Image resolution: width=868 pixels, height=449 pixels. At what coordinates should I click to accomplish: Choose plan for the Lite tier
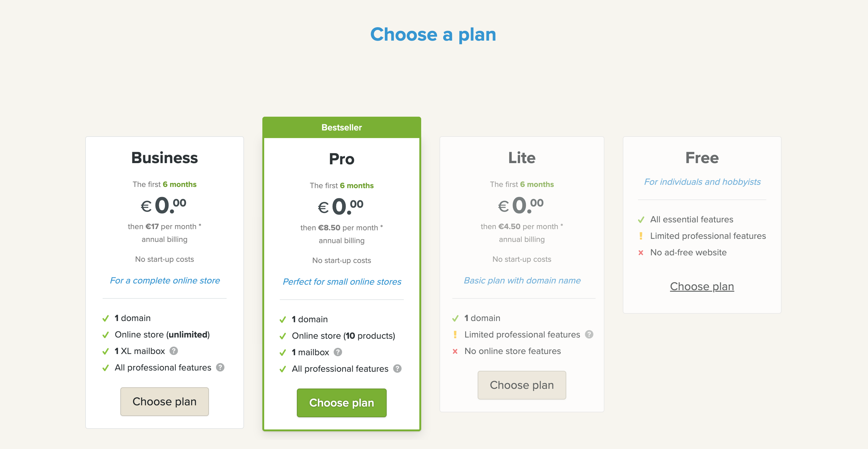(x=522, y=385)
